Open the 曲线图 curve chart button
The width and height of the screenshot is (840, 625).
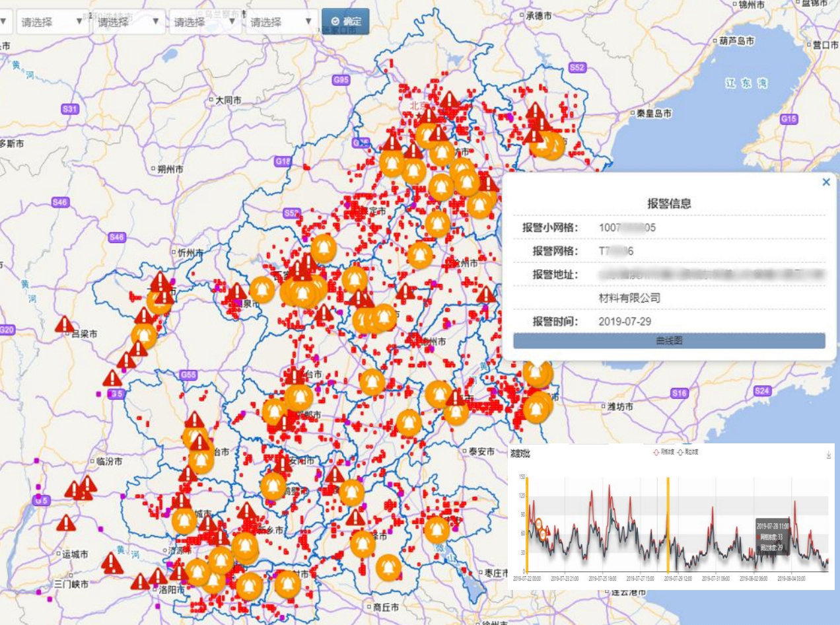[x=669, y=341]
